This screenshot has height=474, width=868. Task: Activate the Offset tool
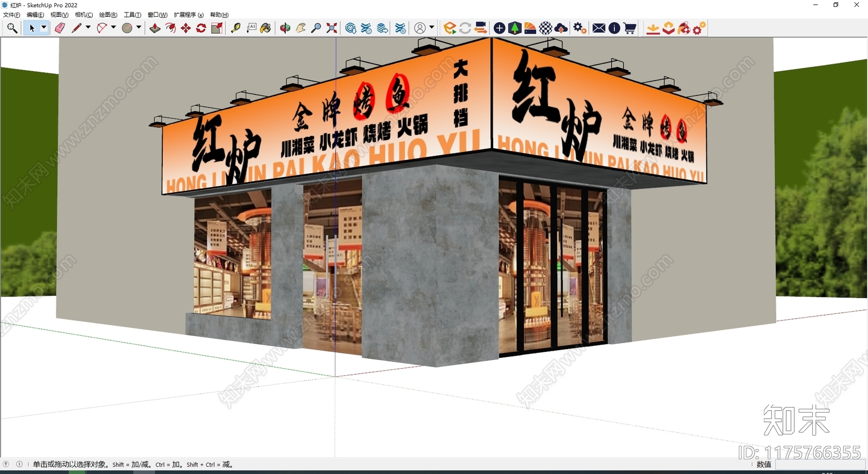[x=170, y=28]
